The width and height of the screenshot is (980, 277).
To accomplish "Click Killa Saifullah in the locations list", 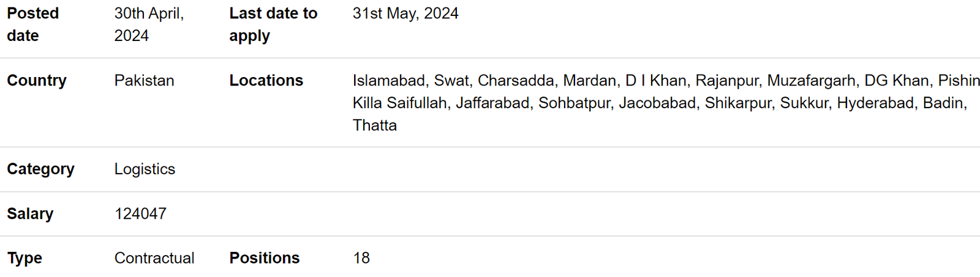I will pyautogui.click(x=399, y=103).
